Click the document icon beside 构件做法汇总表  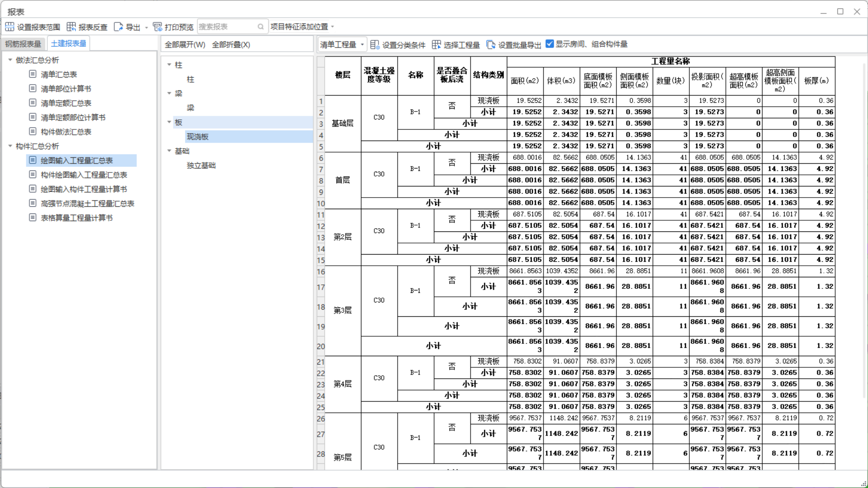pos(33,131)
